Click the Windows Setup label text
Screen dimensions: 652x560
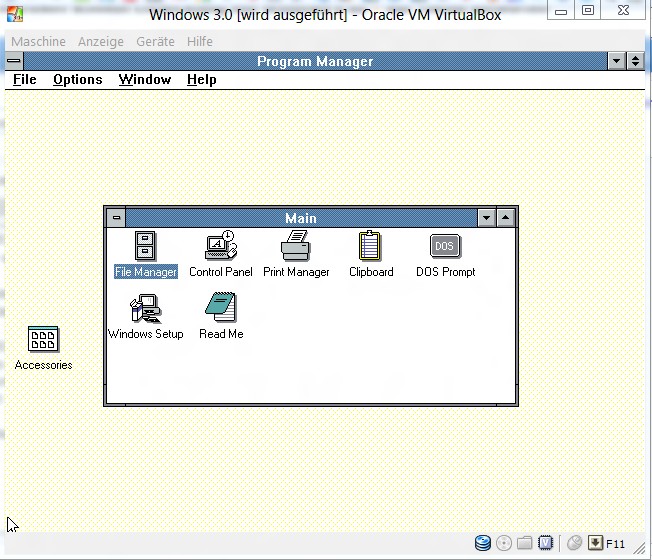146,334
